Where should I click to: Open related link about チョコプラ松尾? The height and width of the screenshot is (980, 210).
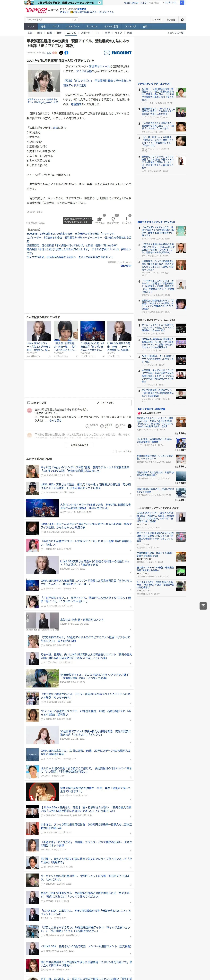click(x=69, y=258)
